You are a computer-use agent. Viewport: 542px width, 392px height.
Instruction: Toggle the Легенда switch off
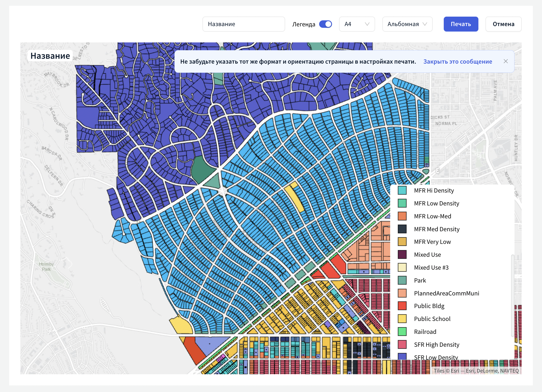click(325, 24)
